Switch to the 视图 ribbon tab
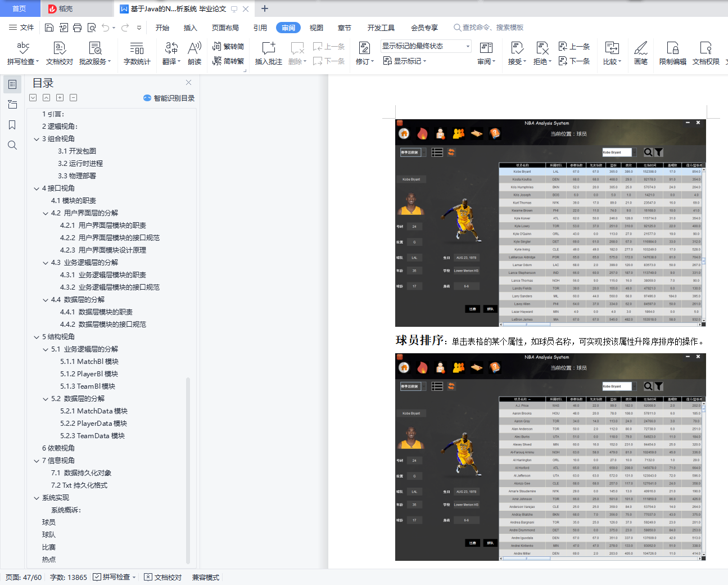 316,28
